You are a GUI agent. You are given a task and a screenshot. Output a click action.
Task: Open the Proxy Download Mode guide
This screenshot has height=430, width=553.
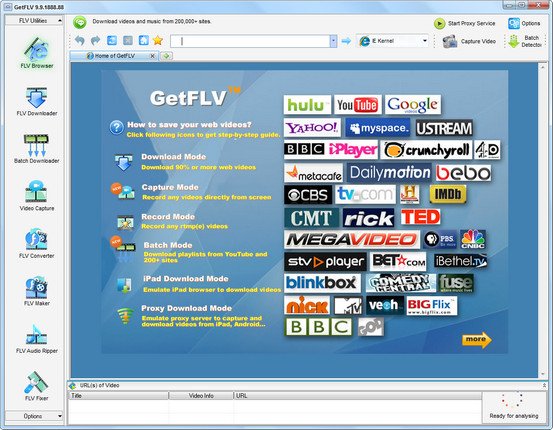[192, 316]
